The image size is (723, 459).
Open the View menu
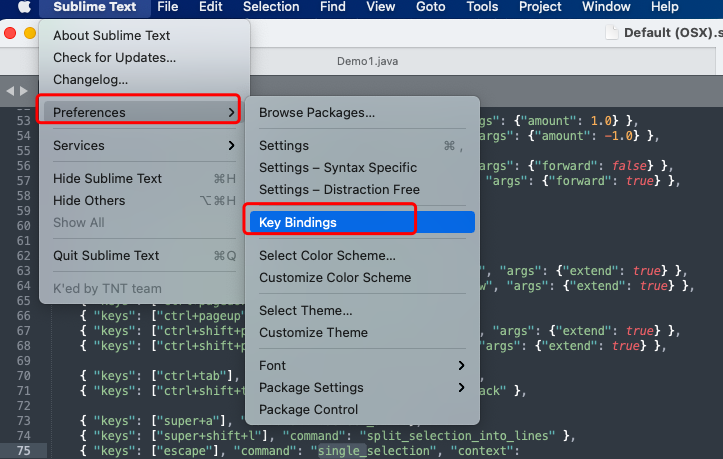[380, 7]
